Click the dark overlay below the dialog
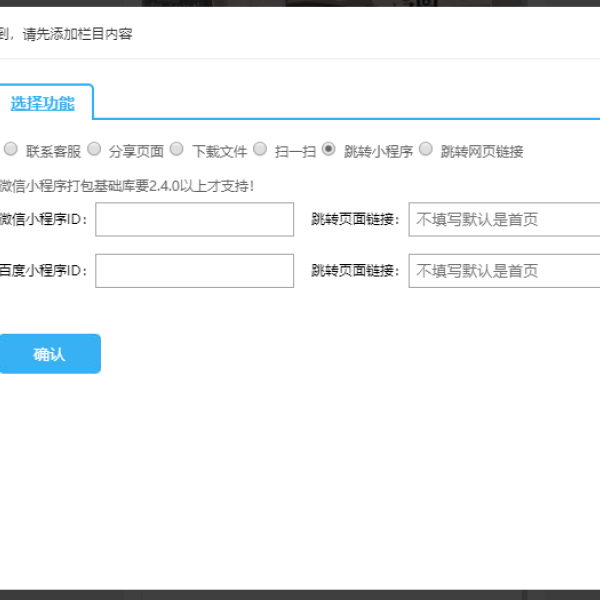 pyautogui.click(x=300, y=594)
